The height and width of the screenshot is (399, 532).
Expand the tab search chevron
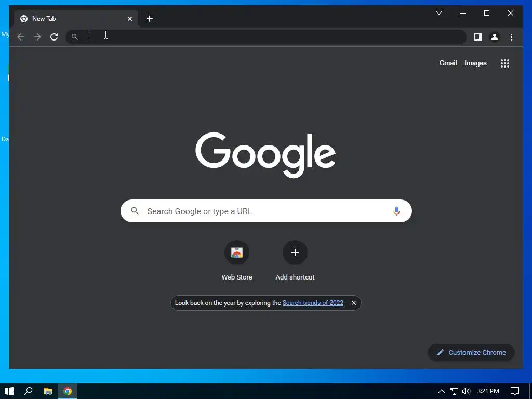[x=438, y=13]
